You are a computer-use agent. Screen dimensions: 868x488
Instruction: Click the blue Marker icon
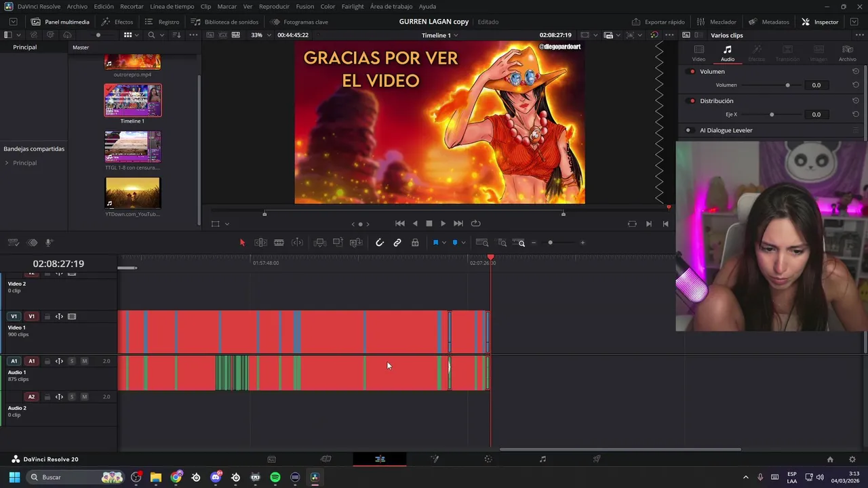pyautogui.click(x=455, y=243)
